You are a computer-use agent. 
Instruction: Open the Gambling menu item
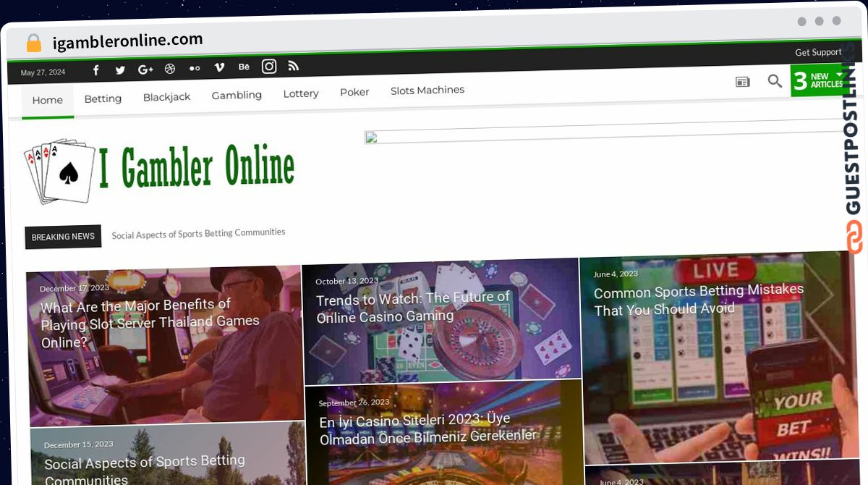[x=237, y=95]
